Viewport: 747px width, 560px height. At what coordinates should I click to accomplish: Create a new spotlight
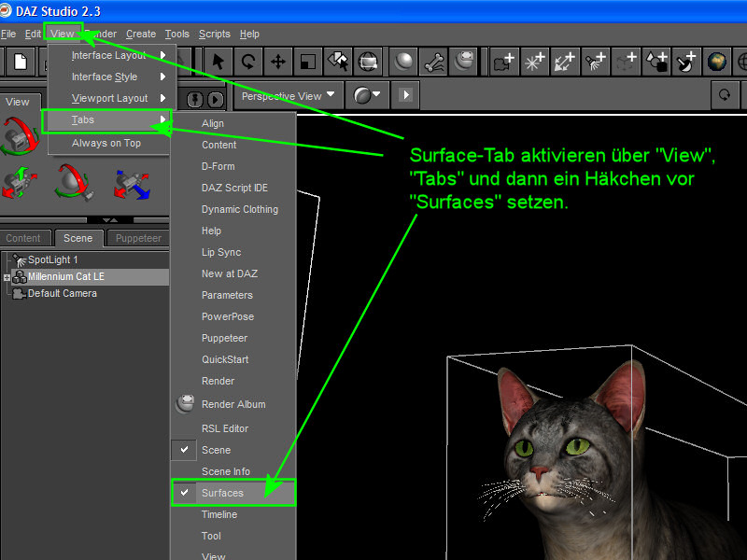pos(595,62)
